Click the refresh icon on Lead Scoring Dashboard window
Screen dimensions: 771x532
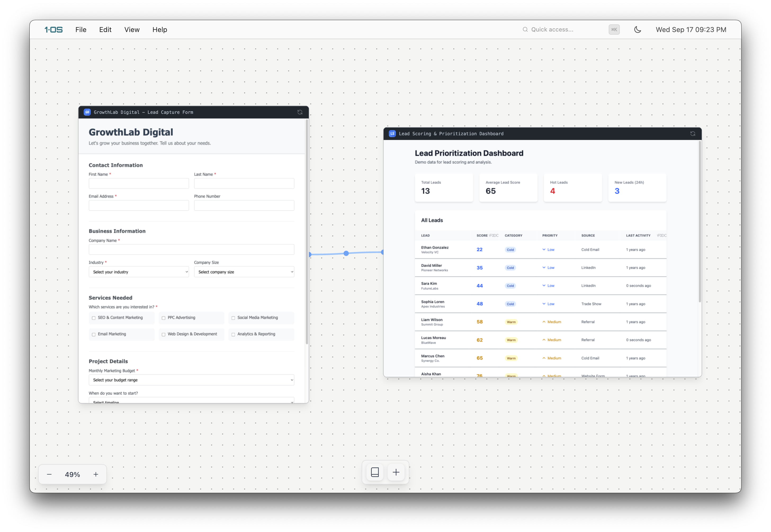point(693,134)
